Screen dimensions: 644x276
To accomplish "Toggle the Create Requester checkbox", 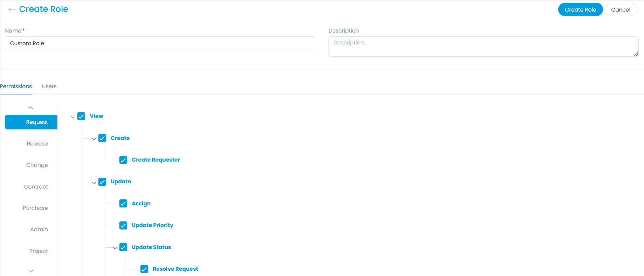I will click(123, 160).
